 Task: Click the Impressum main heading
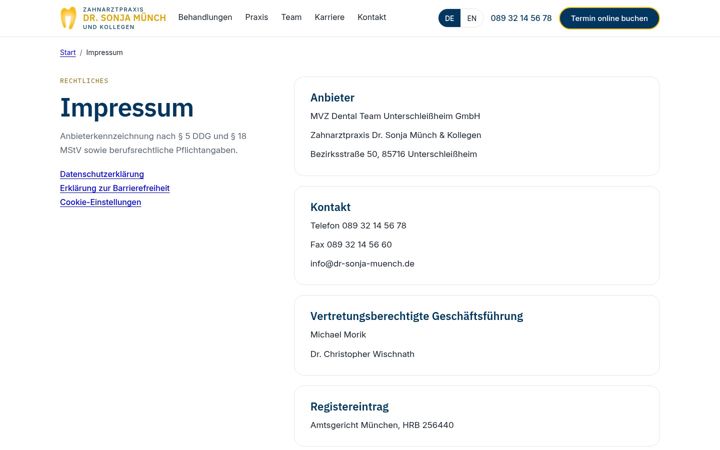[x=127, y=108]
